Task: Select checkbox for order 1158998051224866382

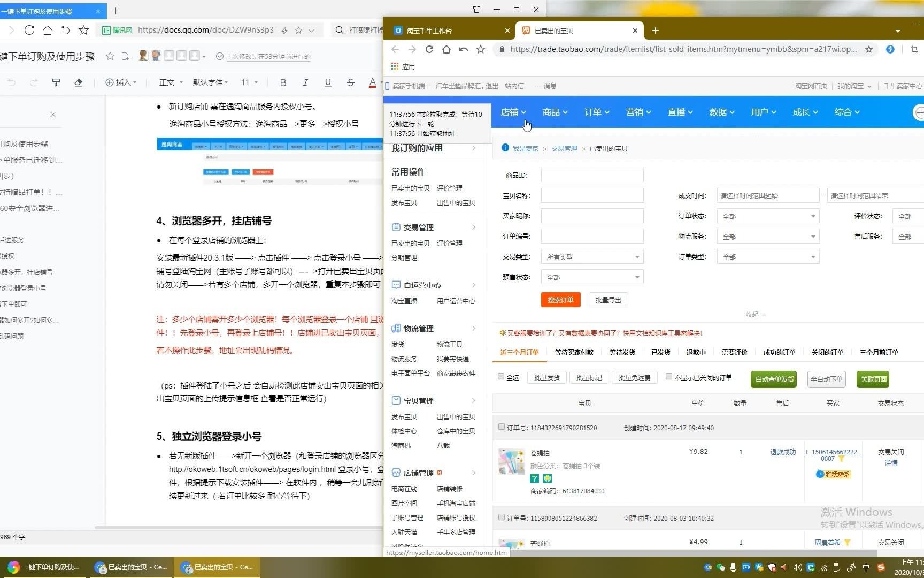Action: (501, 518)
